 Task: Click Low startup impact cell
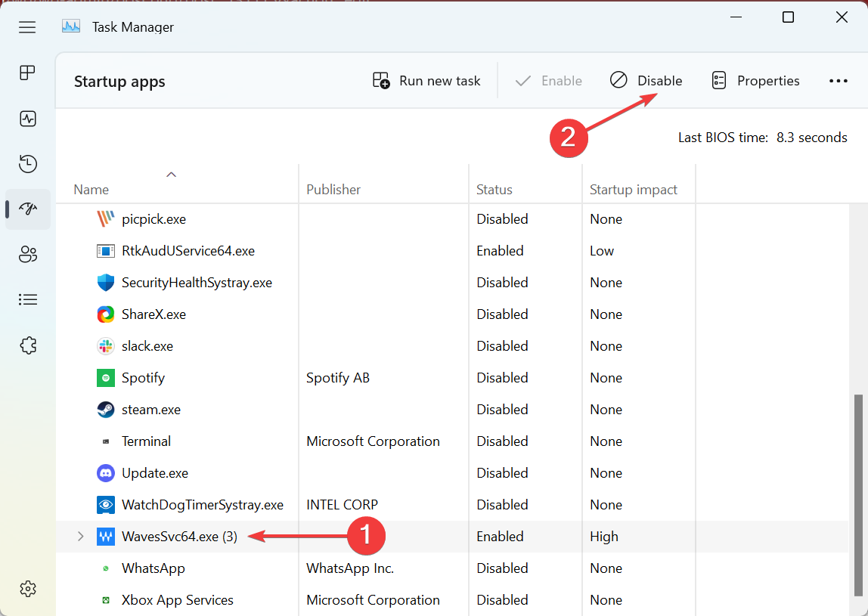pos(602,251)
